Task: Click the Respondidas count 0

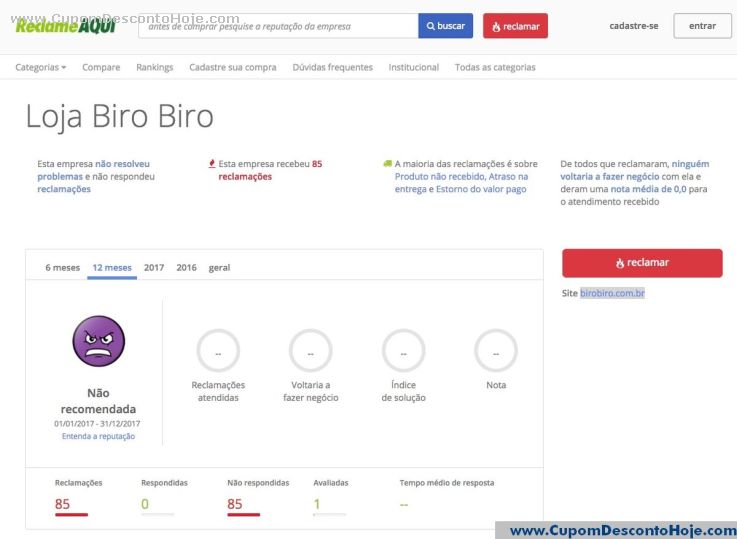Action: point(145,504)
